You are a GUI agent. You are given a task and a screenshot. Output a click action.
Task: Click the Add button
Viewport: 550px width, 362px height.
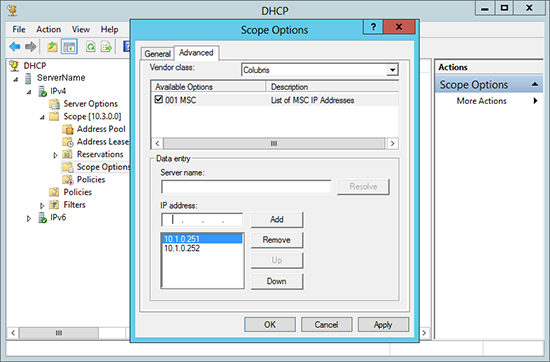[277, 220]
